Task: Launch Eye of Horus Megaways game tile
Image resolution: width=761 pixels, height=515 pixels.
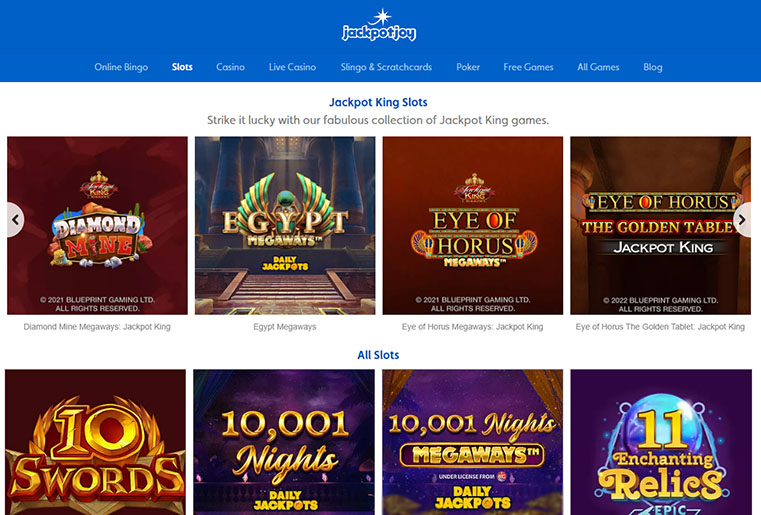Action: [x=473, y=226]
